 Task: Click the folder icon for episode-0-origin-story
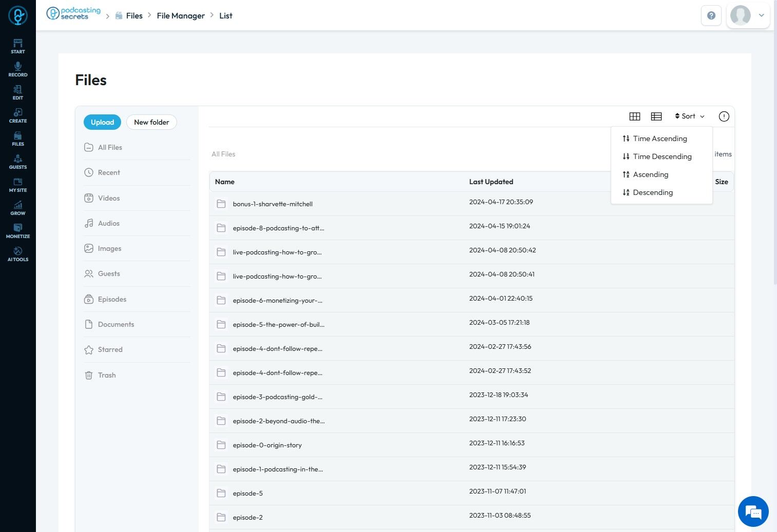[x=221, y=445]
